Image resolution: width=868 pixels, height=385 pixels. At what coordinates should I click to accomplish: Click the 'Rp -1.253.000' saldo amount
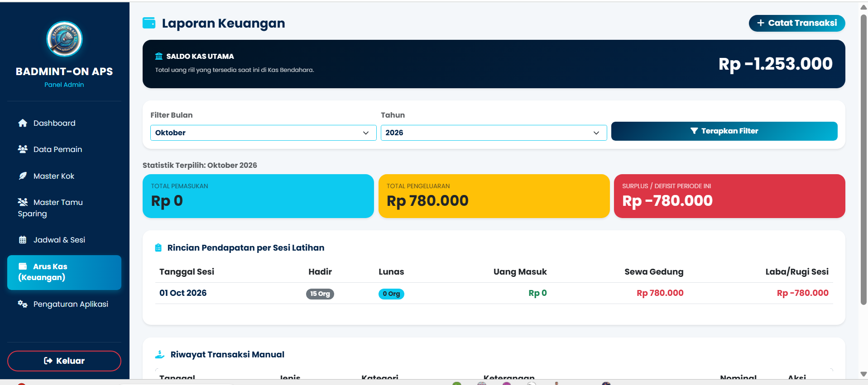click(x=775, y=64)
